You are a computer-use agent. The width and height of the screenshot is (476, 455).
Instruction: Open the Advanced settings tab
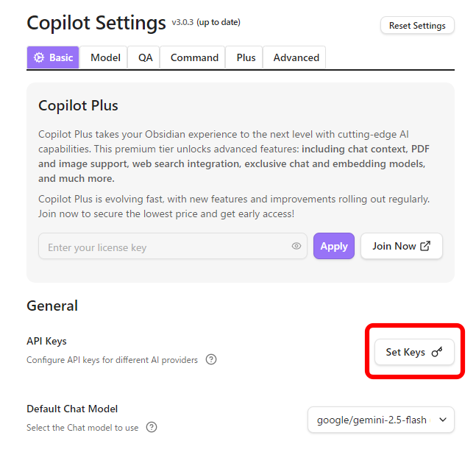pos(296,57)
